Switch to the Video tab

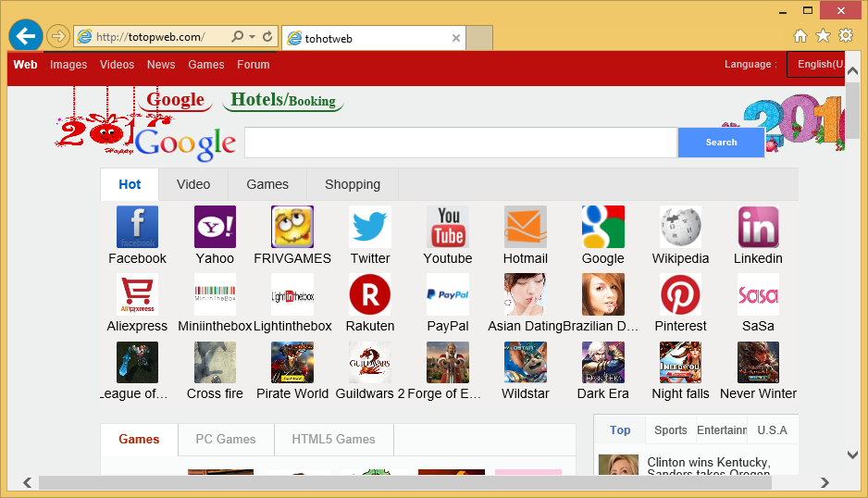click(193, 184)
